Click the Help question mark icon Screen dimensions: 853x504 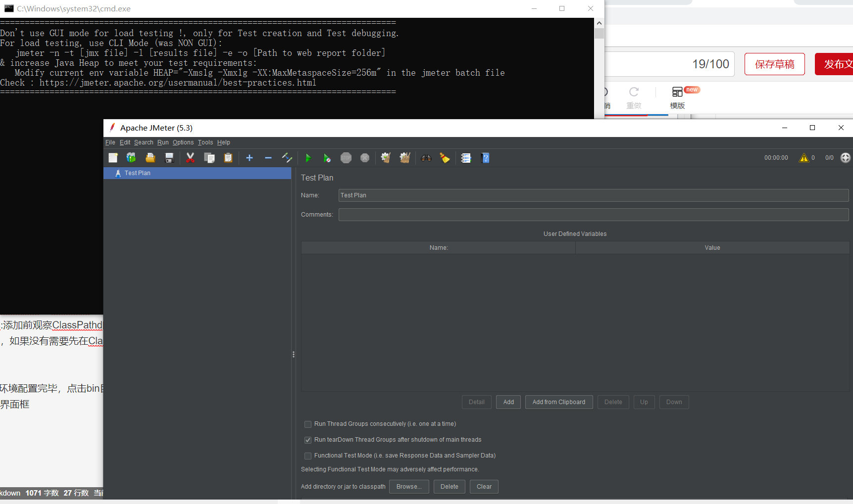(485, 158)
